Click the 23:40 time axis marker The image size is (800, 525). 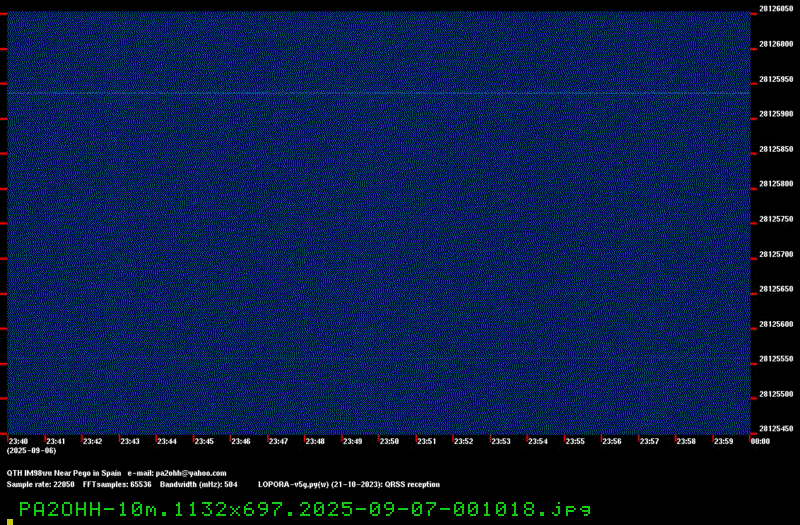(18, 441)
